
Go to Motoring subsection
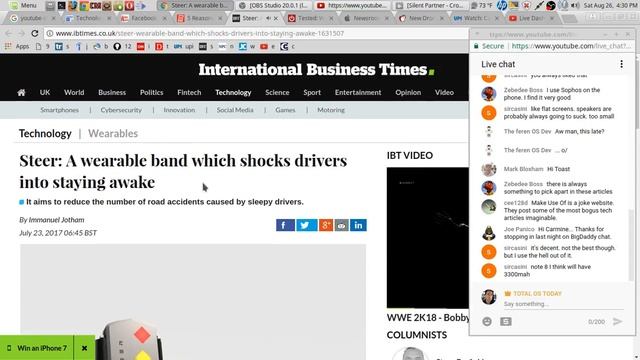[331, 110]
